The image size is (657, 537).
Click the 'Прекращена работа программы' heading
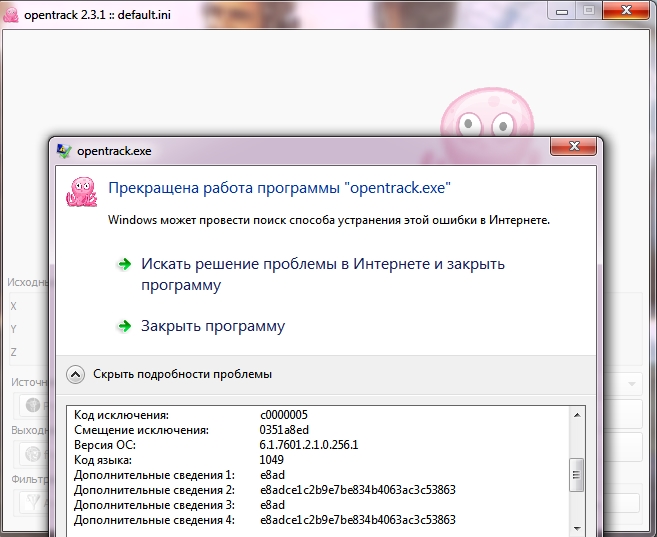click(x=279, y=188)
